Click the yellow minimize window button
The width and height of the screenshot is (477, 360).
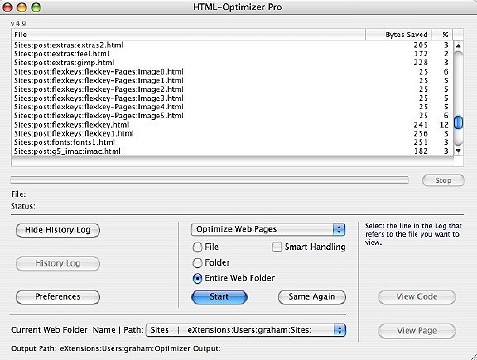click(22, 7)
